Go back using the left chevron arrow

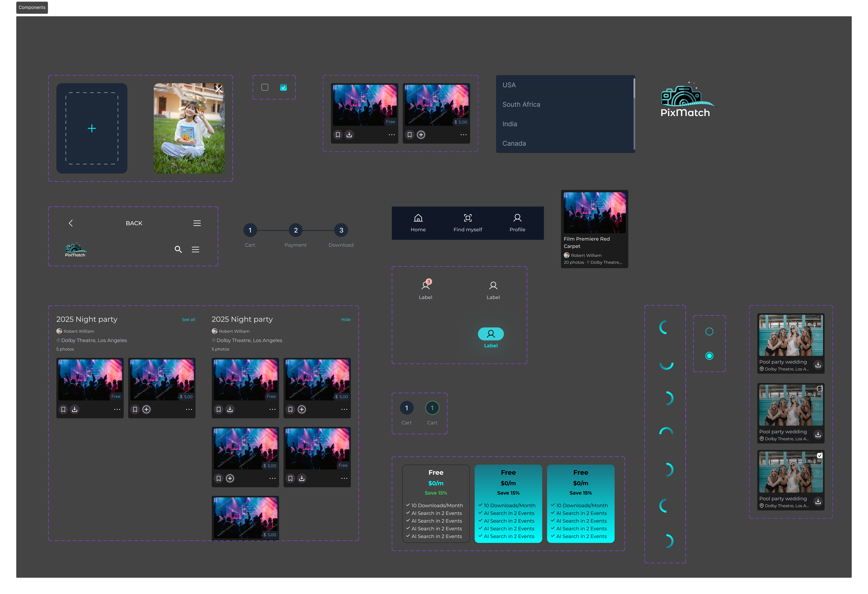(x=71, y=223)
